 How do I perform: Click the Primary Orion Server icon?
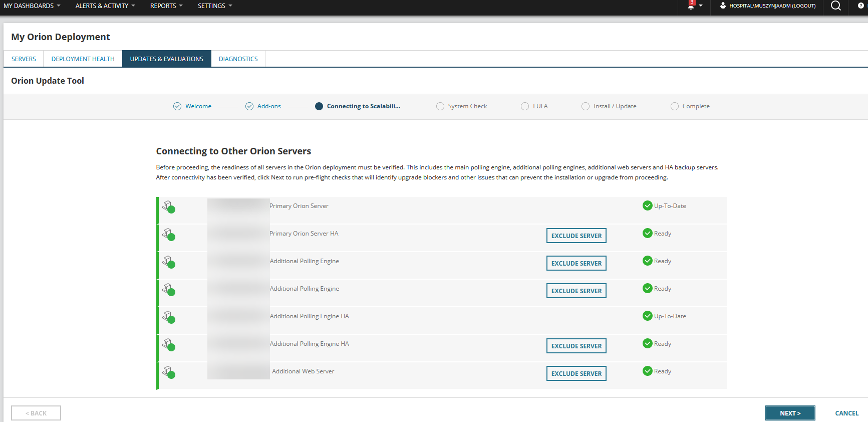(169, 207)
